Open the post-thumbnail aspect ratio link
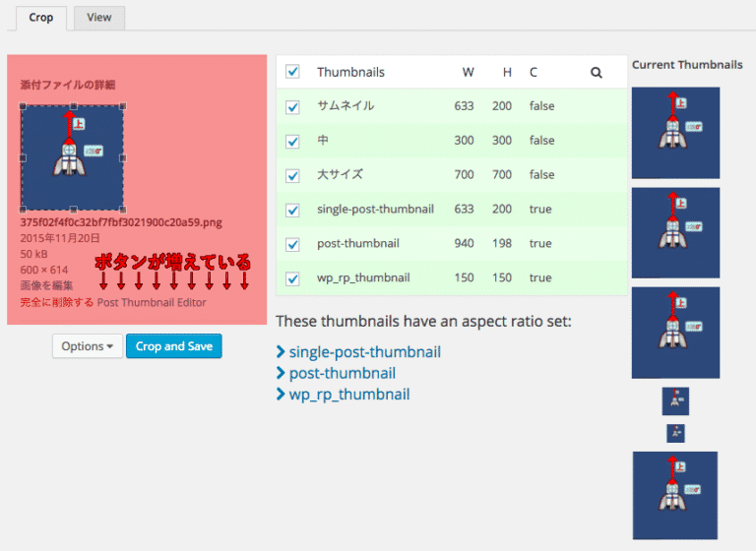756x551 pixels. [343, 373]
